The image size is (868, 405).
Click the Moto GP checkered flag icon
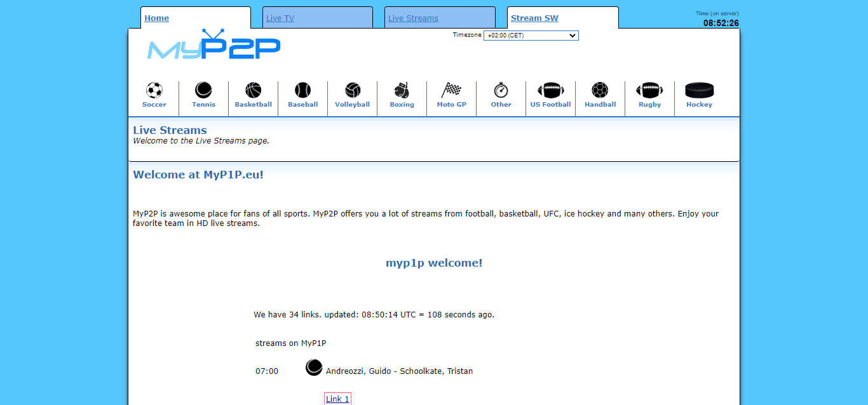click(451, 90)
